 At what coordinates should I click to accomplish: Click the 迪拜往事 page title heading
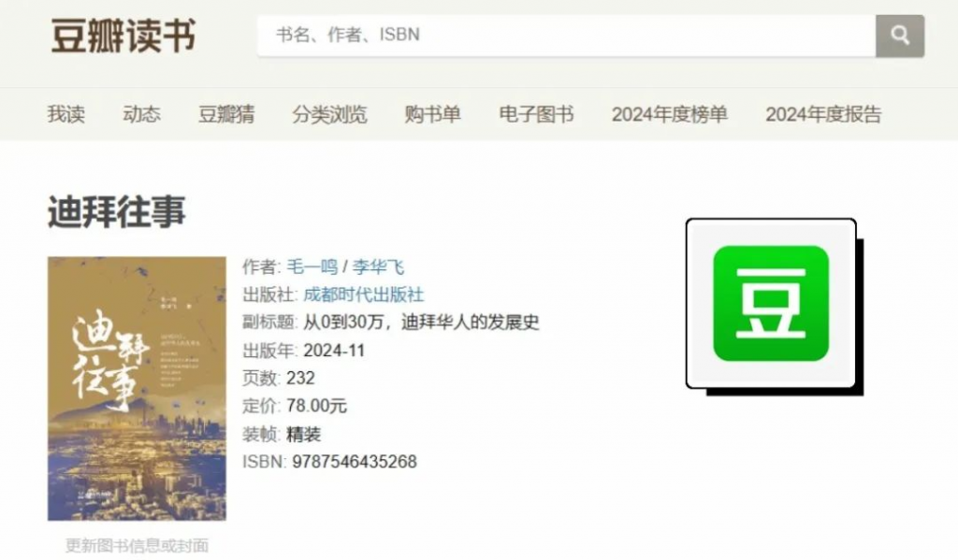(117, 212)
